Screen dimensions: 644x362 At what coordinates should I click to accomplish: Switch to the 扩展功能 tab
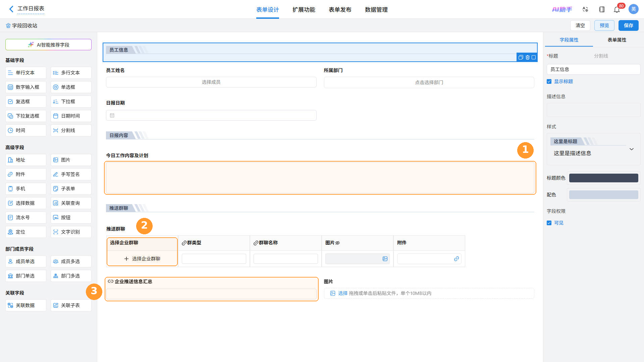point(304,10)
